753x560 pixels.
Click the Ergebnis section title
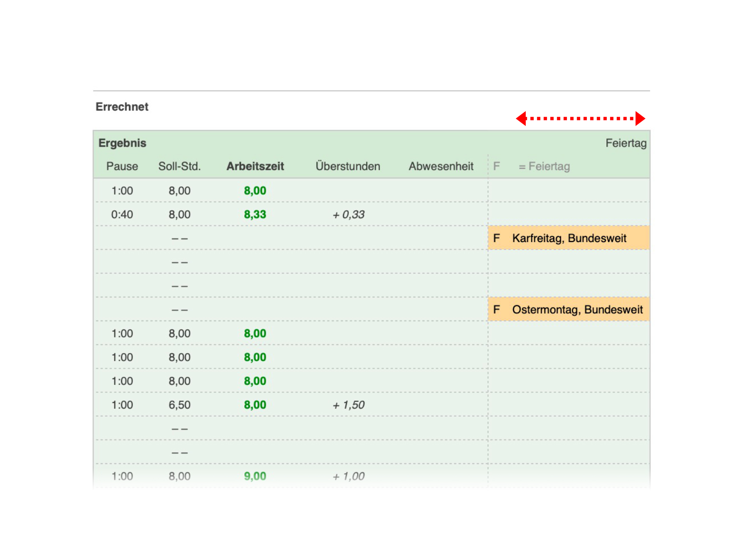click(x=122, y=143)
